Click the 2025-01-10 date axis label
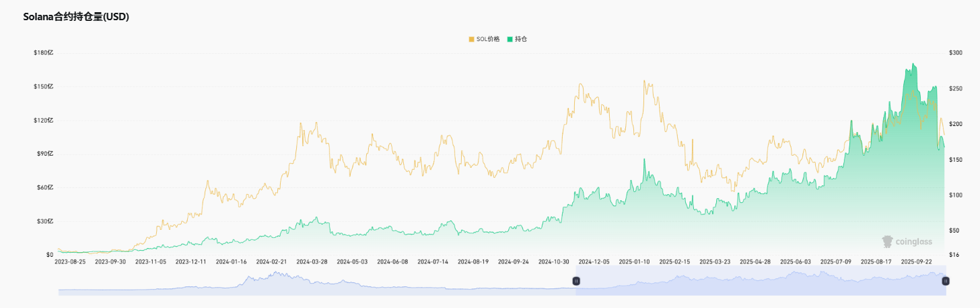This screenshot has height=308, width=980. (634, 261)
